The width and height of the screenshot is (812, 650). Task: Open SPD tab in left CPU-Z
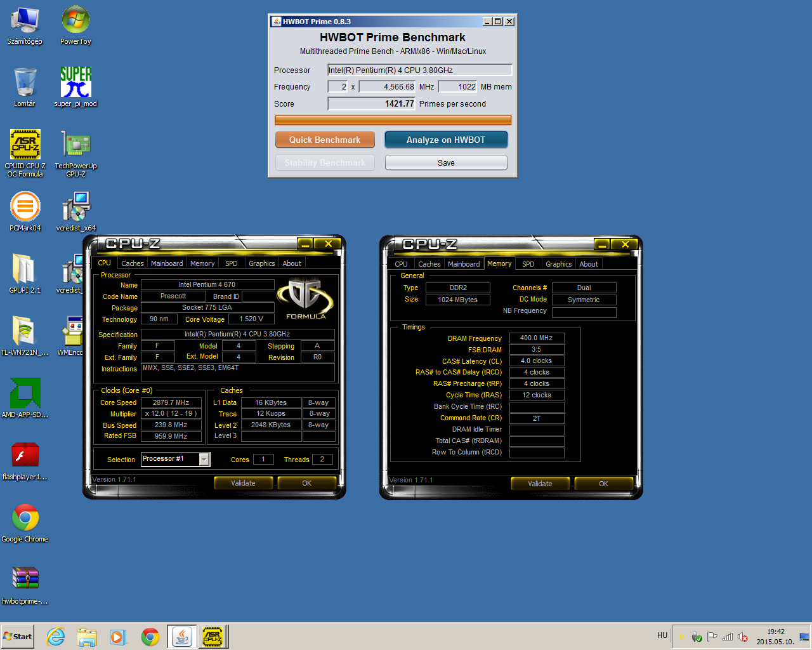232,263
